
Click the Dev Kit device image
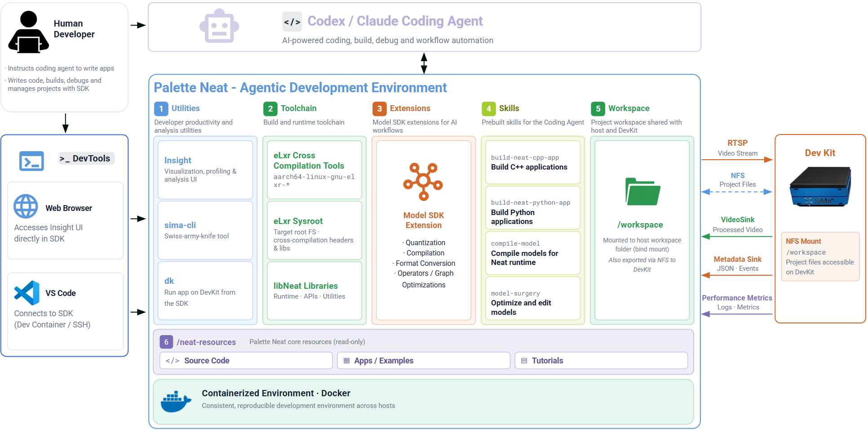[x=820, y=186]
